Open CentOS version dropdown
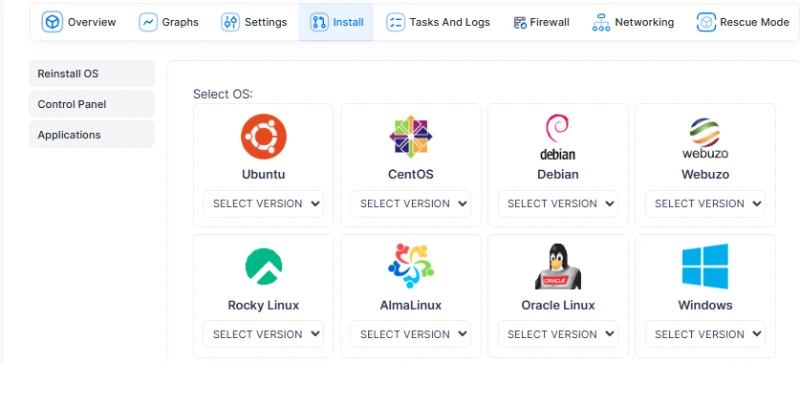 click(x=411, y=204)
